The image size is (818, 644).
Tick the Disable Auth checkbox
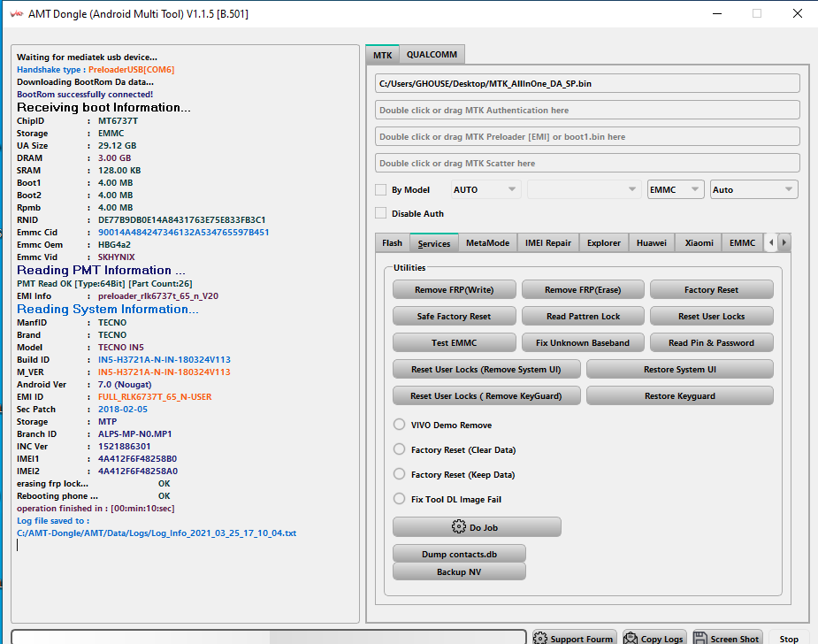click(x=381, y=213)
